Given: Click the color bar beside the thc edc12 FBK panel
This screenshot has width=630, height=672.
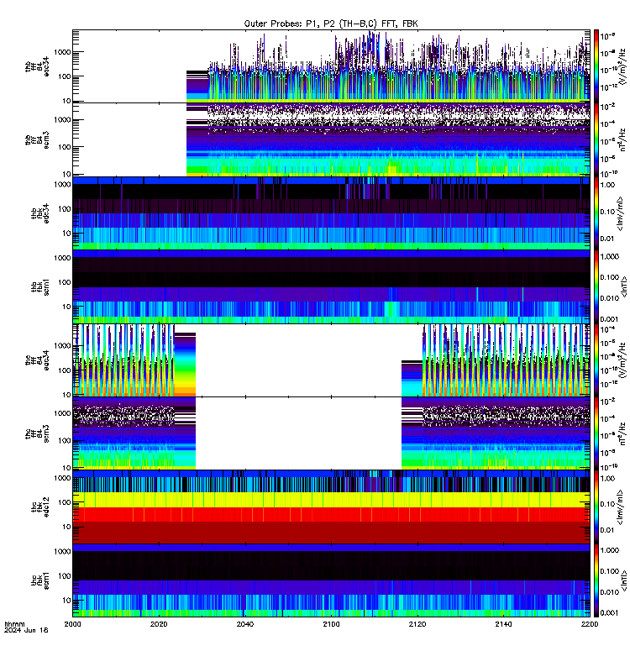Looking at the screenshot, I should coord(596,507).
